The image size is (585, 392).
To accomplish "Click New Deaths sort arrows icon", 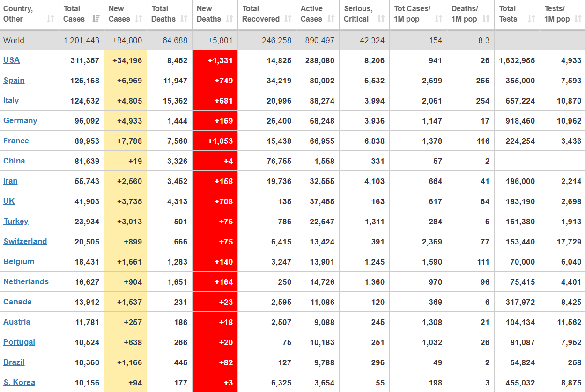I will pyautogui.click(x=230, y=19).
